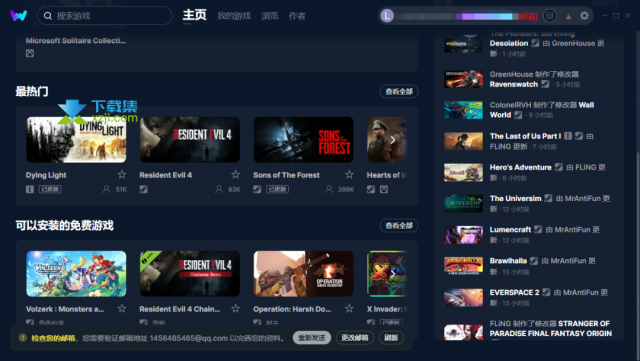The height and width of the screenshot is (361, 640).
Task: Click the Xbox platform icon under Microsoft Solitaire
Action: (x=30, y=53)
